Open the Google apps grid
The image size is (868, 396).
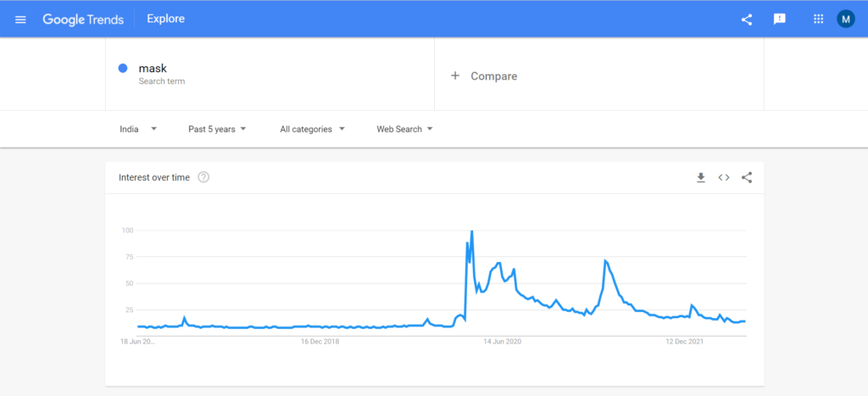point(818,19)
